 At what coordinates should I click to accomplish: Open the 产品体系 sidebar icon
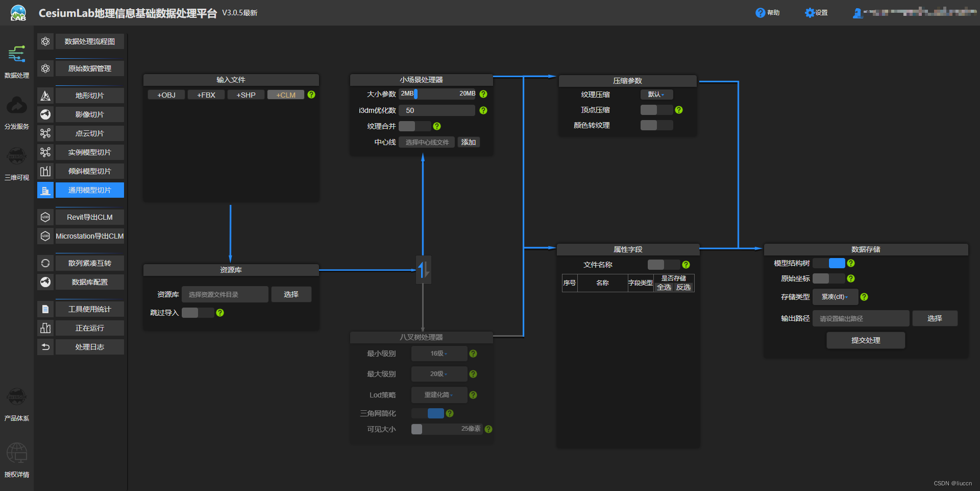coord(17,397)
